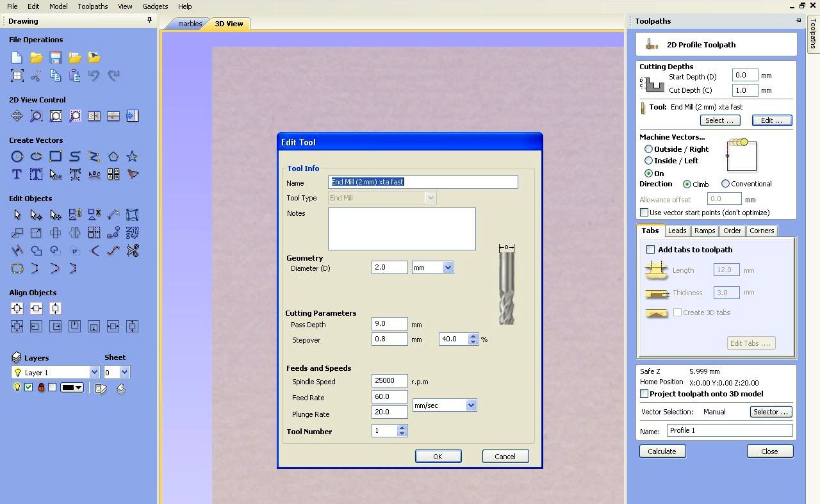Select the Draw Rectangle tool
The height and width of the screenshot is (504, 820).
pos(56,156)
